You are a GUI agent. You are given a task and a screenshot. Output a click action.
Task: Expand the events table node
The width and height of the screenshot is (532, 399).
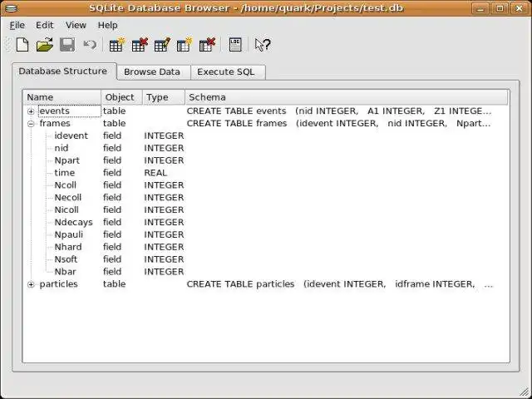pyautogui.click(x=31, y=111)
